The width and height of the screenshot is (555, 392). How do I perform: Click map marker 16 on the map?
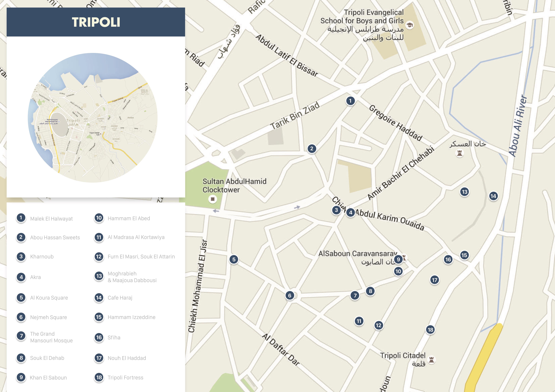[x=448, y=259]
